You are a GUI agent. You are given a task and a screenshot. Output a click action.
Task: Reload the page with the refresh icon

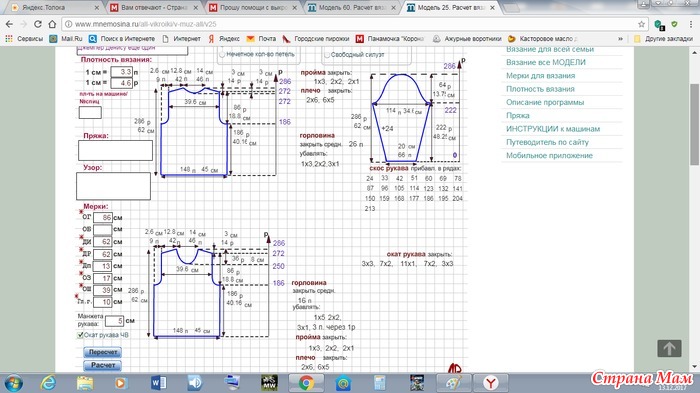coord(38,24)
